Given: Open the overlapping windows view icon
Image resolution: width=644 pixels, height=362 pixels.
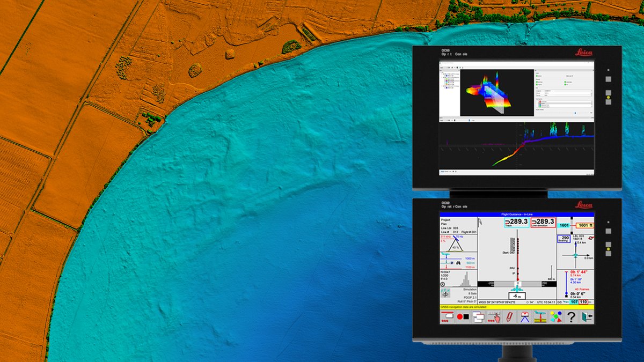Looking at the screenshot, I should (x=479, y=316).
